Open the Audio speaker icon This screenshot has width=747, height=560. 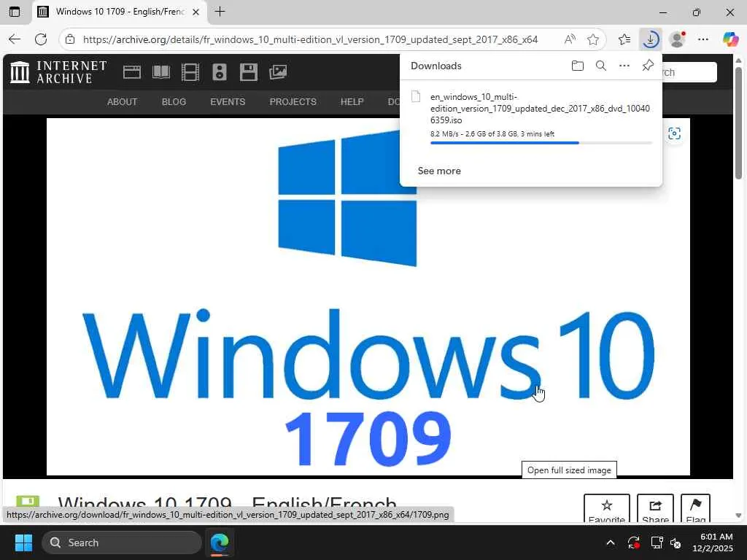coord(220,72)
